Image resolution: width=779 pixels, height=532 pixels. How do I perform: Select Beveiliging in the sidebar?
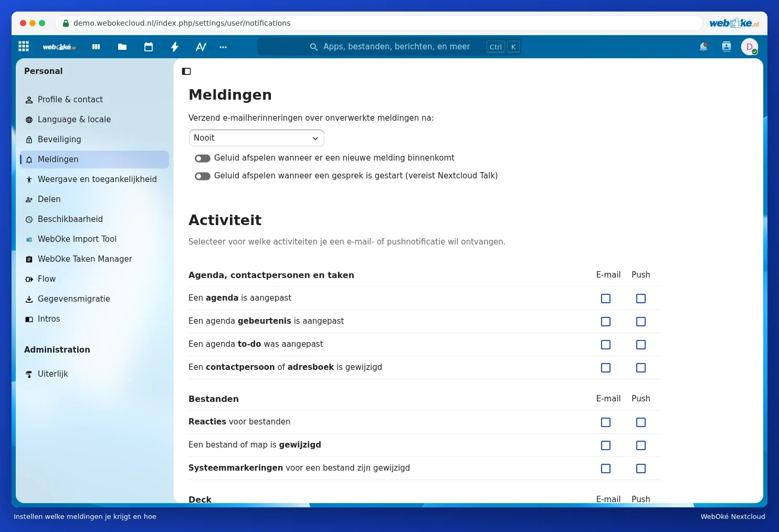94,140
